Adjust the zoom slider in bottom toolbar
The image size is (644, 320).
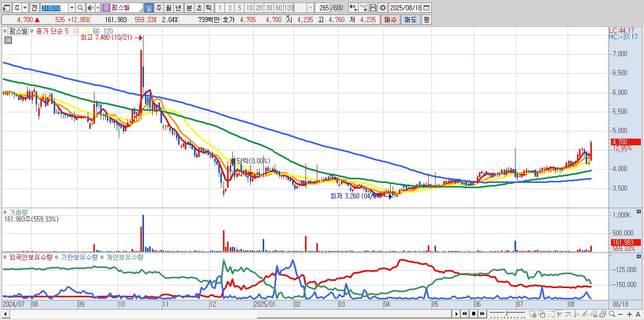507,313
